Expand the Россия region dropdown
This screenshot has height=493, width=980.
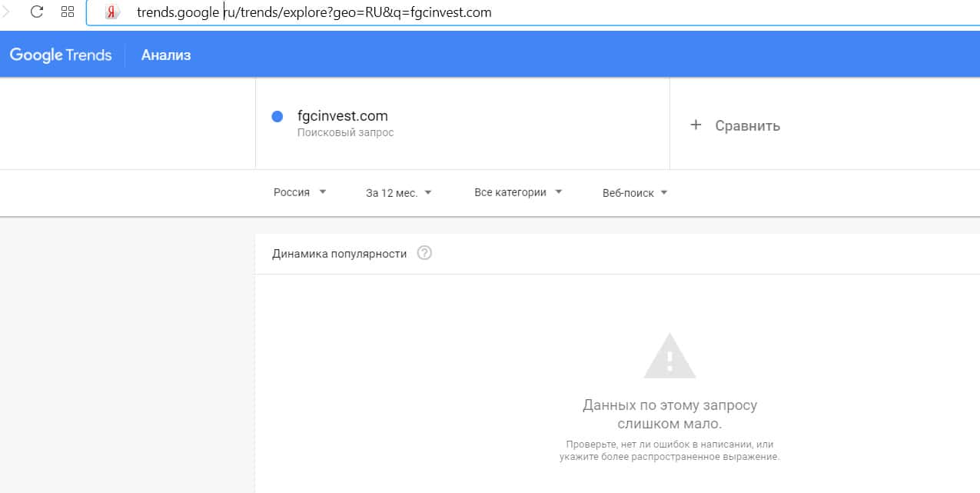coord(300,192)
